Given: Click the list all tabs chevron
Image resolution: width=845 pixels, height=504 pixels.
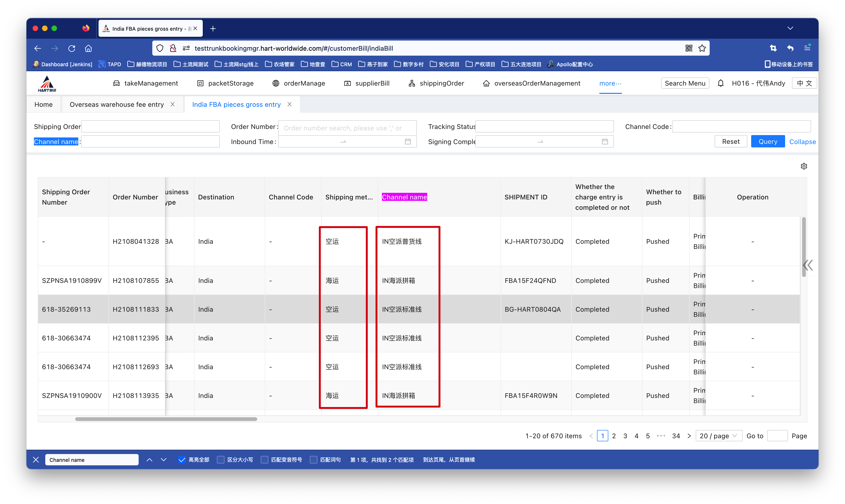Looking at the screenshot, I should coord(790,28).
